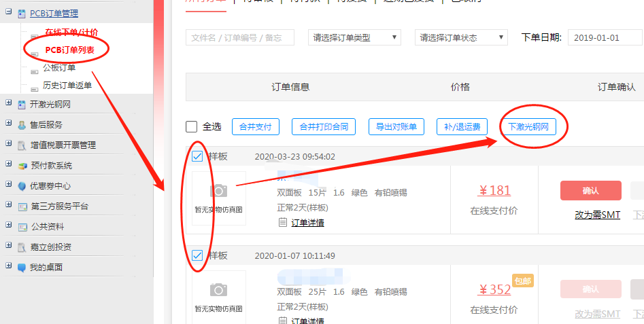Click document icon beside first 订单详情
This screenshot has width=644, height=324.
[282, 222]
